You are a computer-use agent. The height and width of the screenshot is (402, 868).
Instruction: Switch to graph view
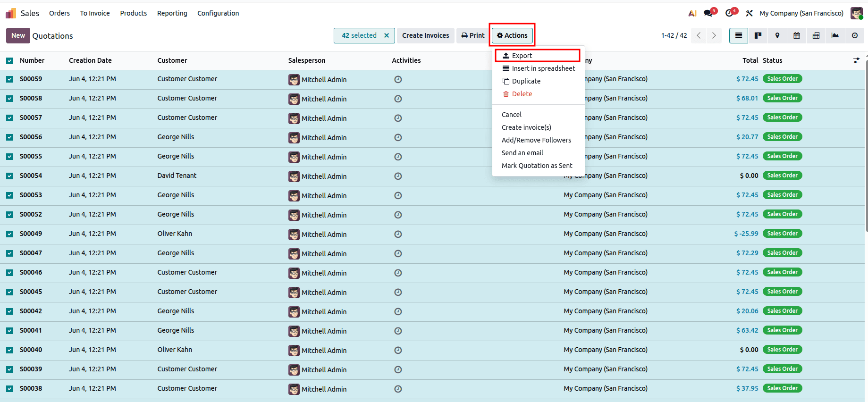click(835, 35)
